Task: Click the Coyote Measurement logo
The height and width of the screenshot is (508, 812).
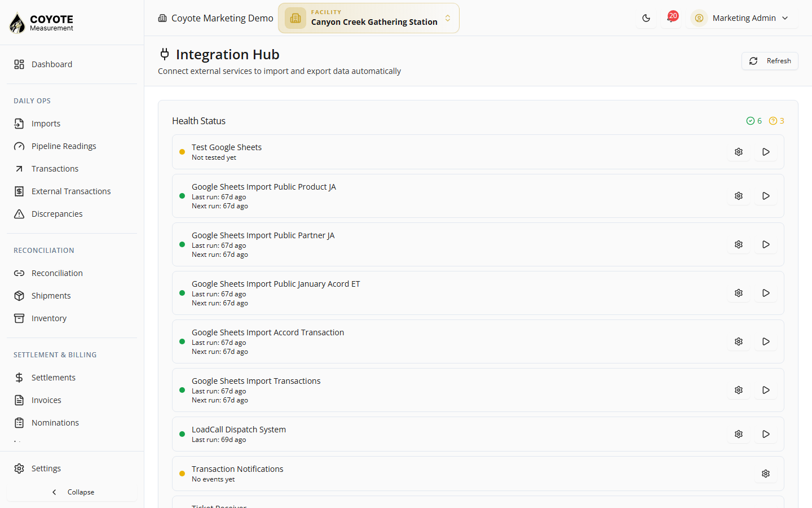Action: pyautogui.click(x=41, y=23)
